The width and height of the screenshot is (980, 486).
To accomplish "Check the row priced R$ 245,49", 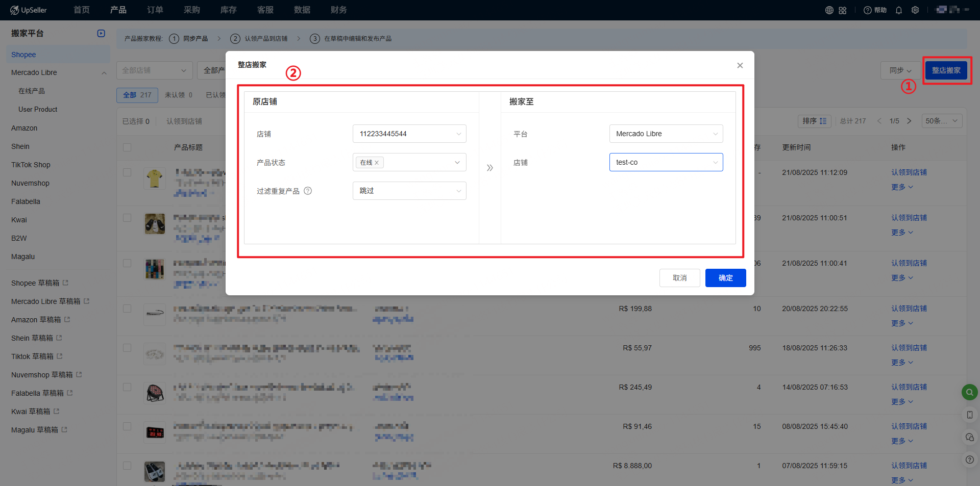I will tap(127, 387).
